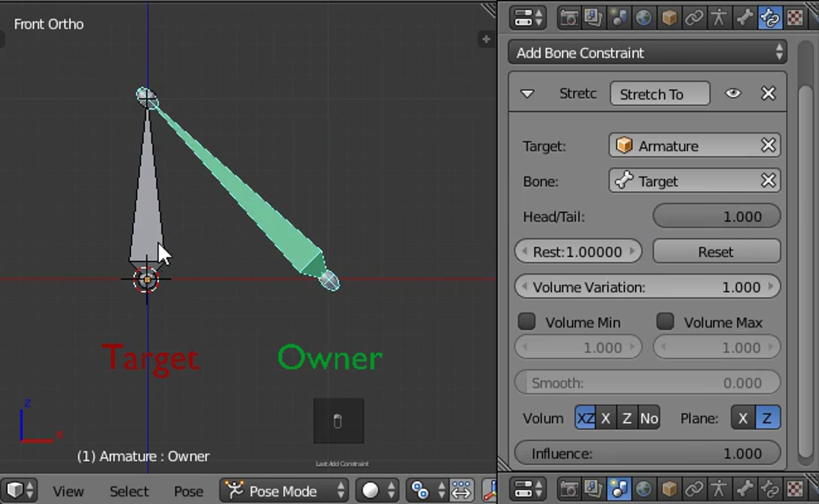Open Armature data tab in top properties header

coord(719,17)
